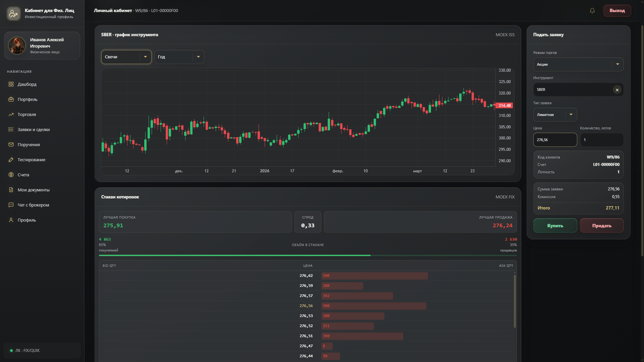Click the 276,47 price row
644x362 pixels.
click(306, 346)
